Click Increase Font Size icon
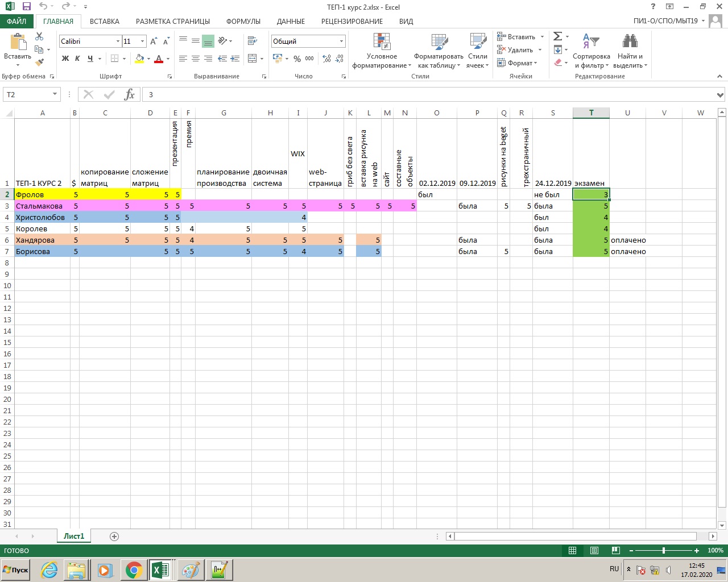The width and height of the screenshot is (728, 582). 154,41
